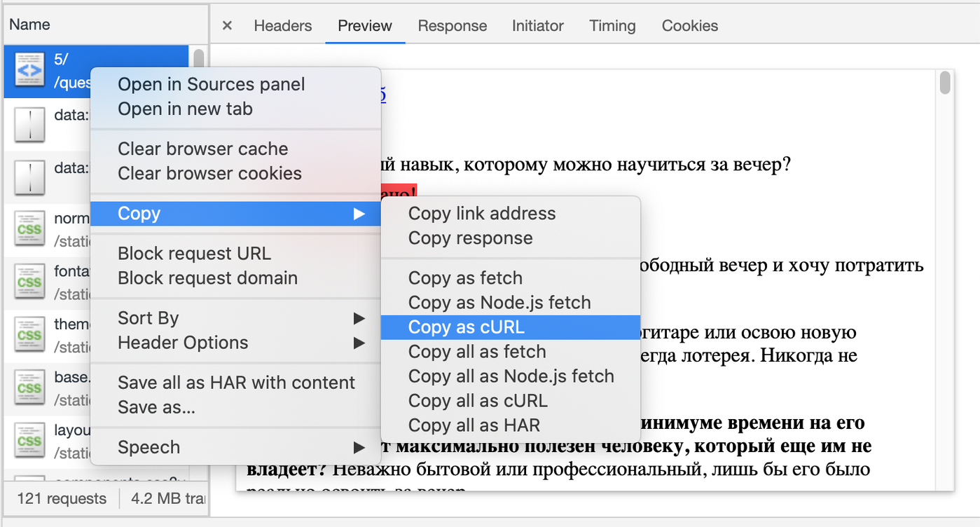Click the normalize CSS file icon

[x=29, y=229]
